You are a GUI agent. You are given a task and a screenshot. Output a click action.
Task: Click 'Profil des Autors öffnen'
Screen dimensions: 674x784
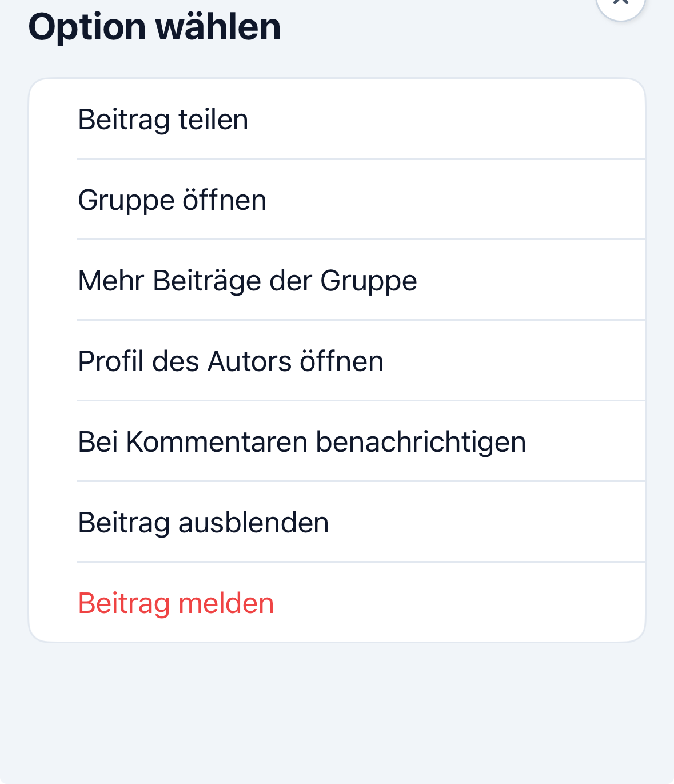pos(230,361)
